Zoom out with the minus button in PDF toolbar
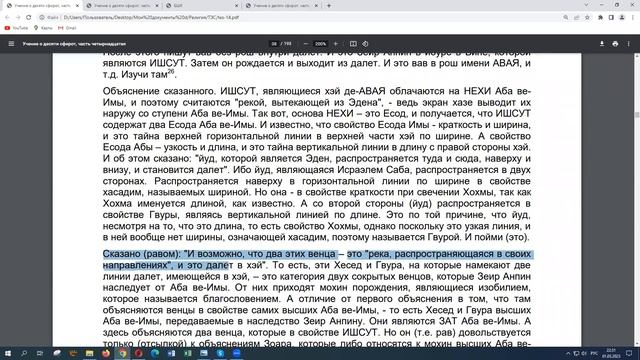640x360 pixels. [306, 44]
